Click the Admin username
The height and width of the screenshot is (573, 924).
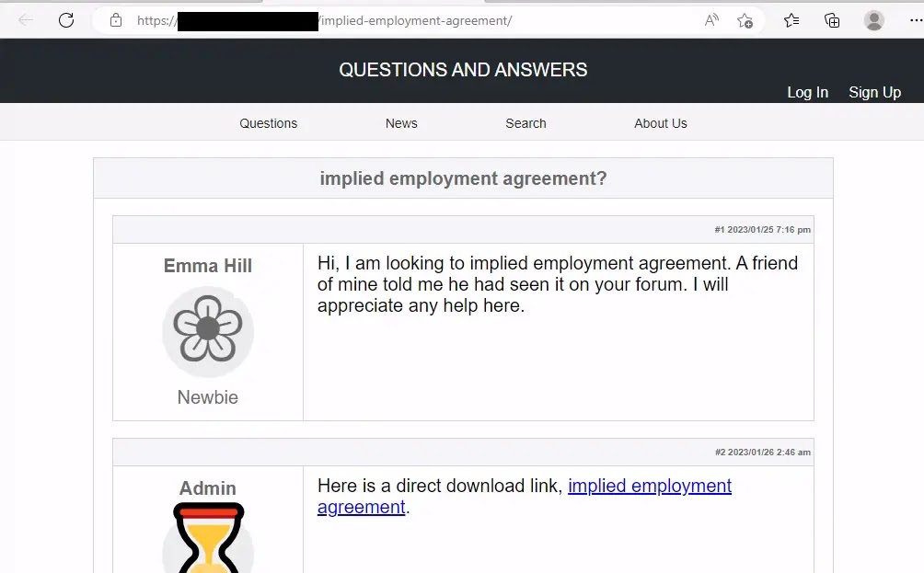pos(208,488)
